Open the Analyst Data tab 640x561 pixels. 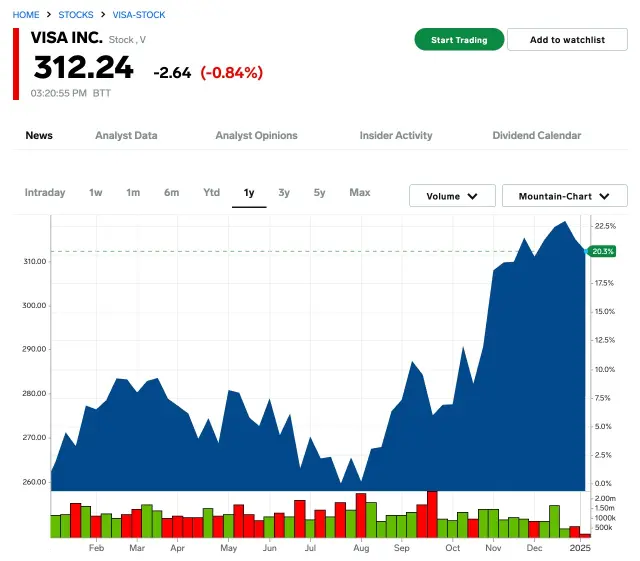coord(126,135)
